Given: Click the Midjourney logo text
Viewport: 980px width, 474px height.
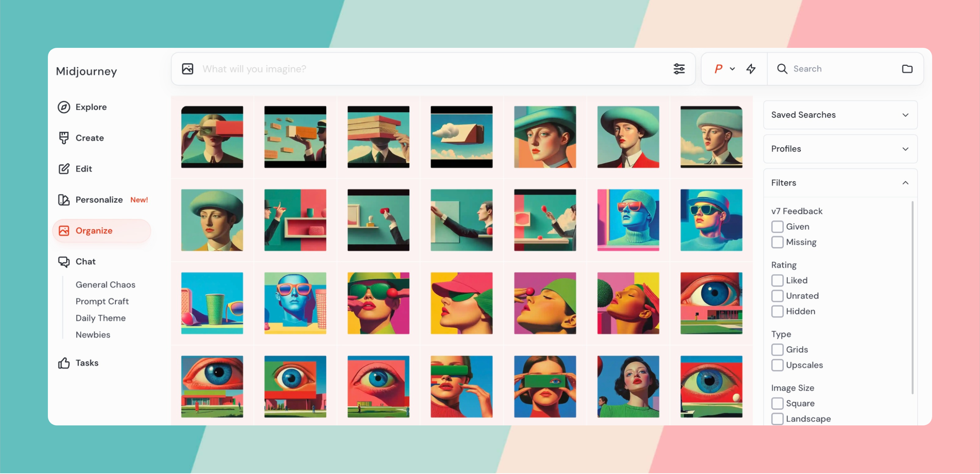Looking at the screenshot, I should pos(87,71).
